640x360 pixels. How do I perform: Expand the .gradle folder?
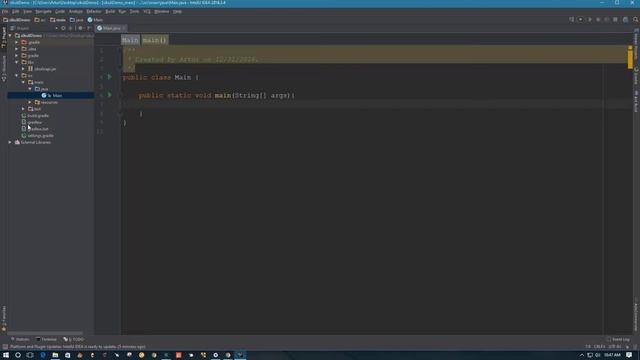17,42
